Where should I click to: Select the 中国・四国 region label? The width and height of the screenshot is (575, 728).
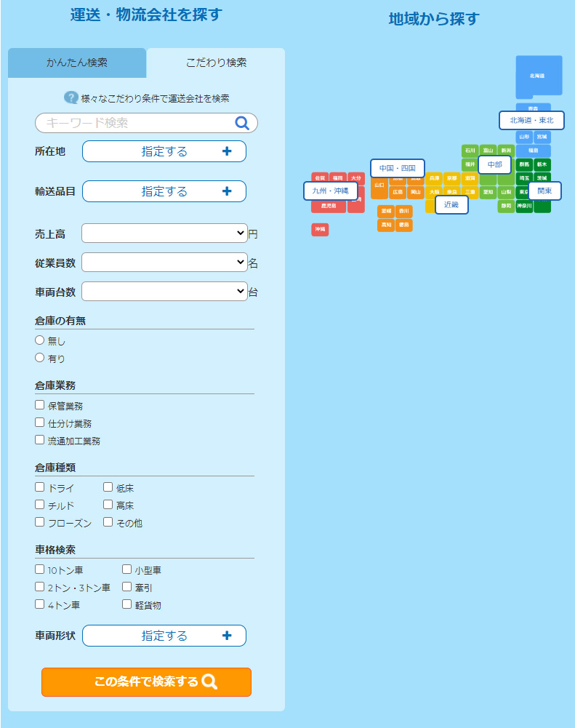[x=397, y=169]
